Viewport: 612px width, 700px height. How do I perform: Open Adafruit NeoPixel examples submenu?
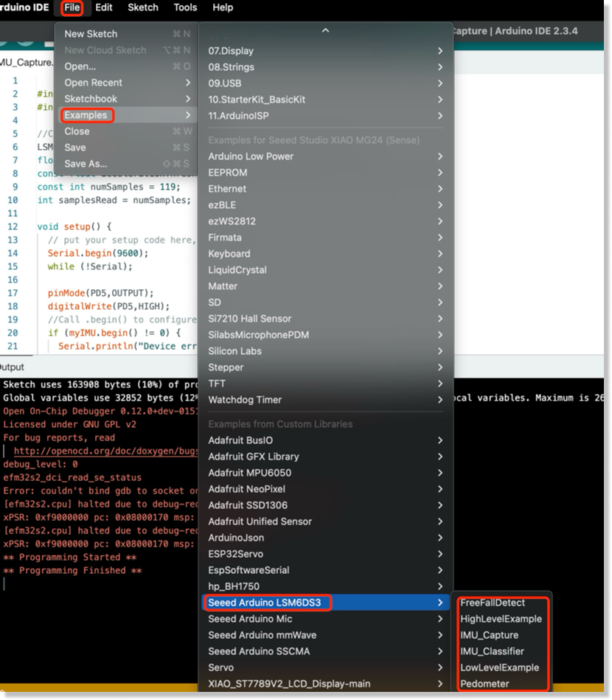pos(325,489)
